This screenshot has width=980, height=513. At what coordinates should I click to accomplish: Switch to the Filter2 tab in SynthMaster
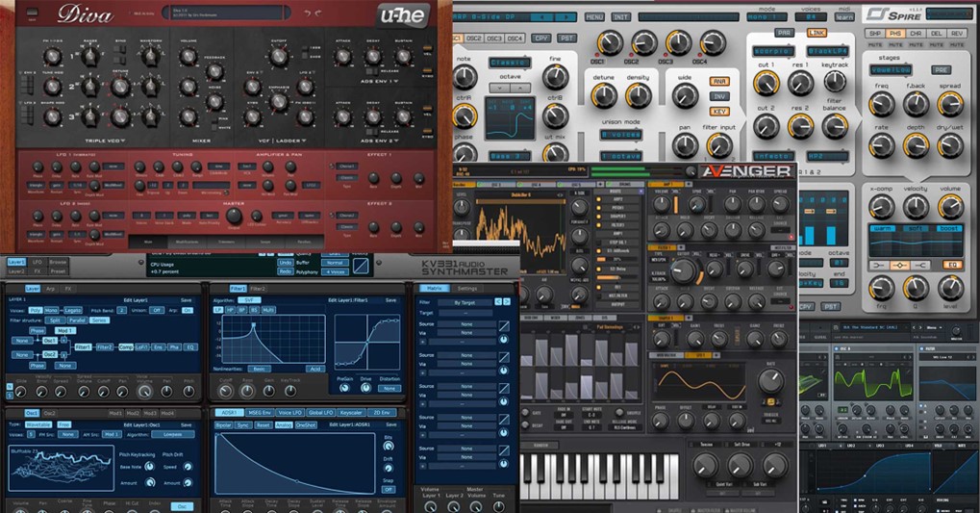pos(259,288)
